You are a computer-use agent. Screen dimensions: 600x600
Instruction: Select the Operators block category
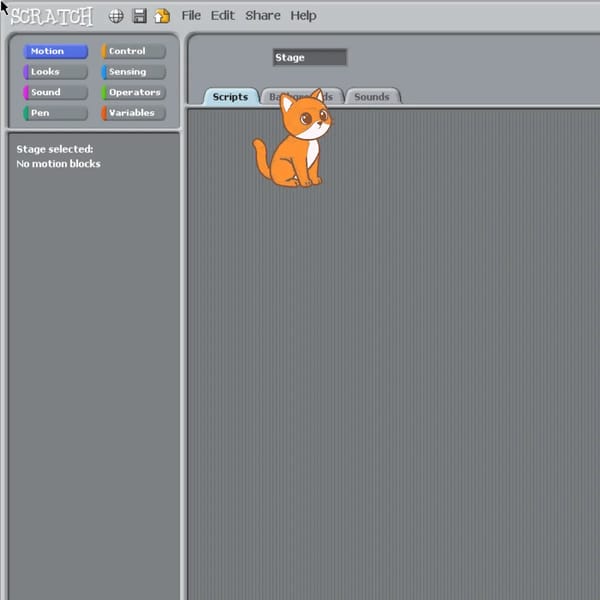[x=134, y=92]
